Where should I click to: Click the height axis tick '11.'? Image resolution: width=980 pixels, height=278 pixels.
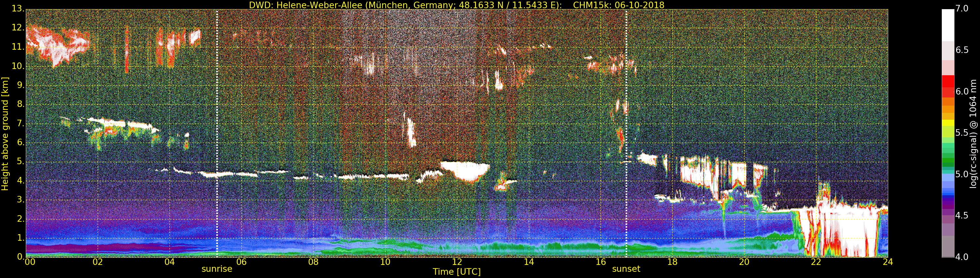pyautogui.click(x=18, y=47)
